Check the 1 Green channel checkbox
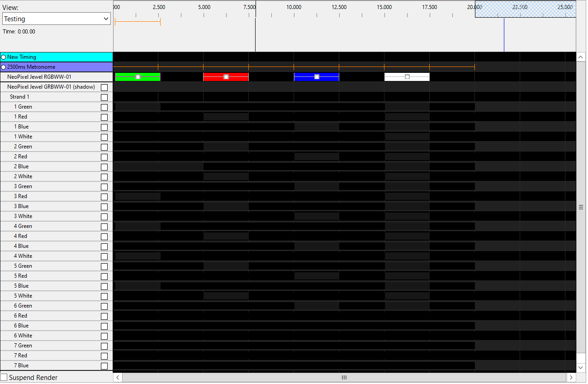The image size is (588, 384). click(104, 107)
